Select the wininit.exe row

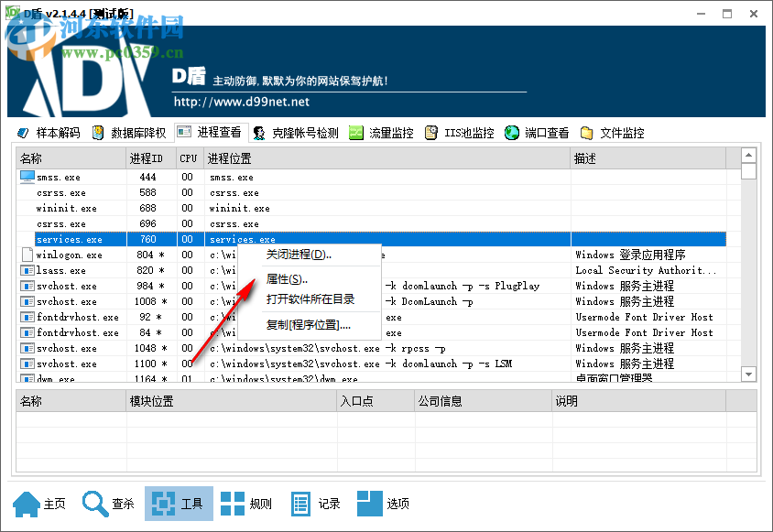click(x=371, y=208)
